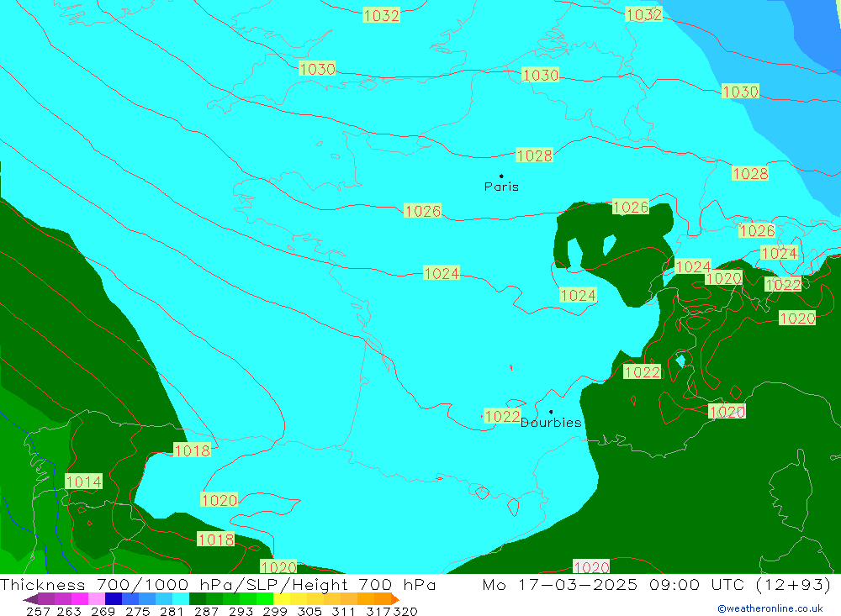Click the legend value '269'
The image size is (841, 616).
pos(103,611)
